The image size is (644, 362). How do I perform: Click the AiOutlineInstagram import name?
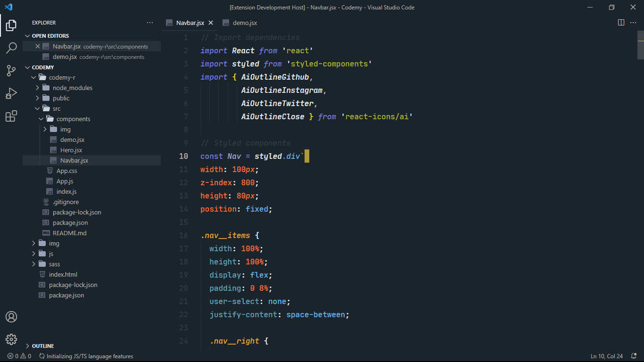(282, 90)
